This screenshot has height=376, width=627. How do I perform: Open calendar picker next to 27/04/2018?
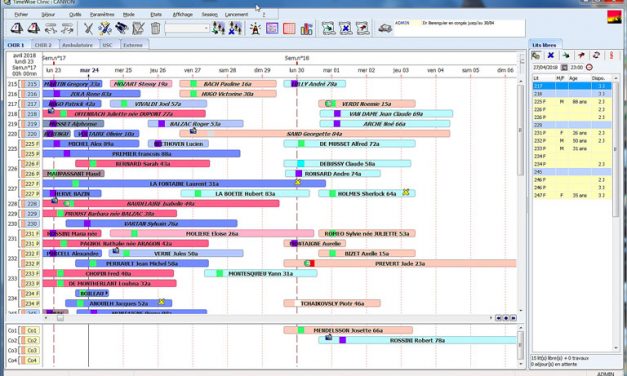pyautogui.click(x=564, y=67)
